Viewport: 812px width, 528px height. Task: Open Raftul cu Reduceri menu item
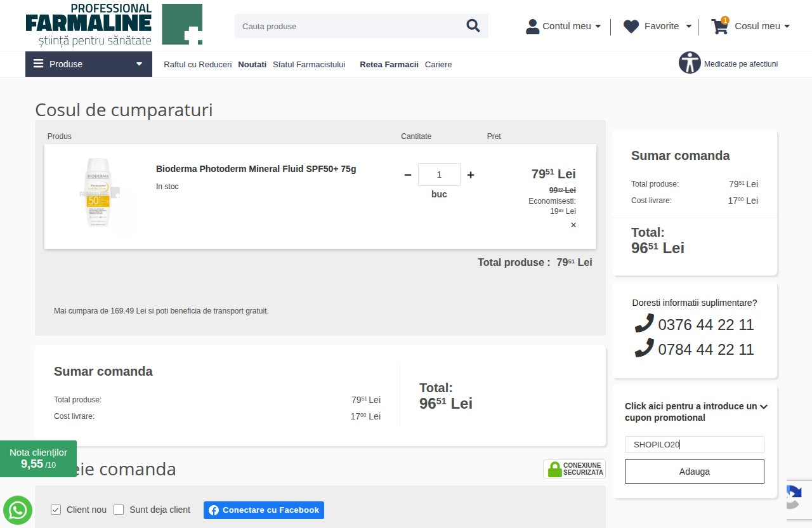click(198, 65)
